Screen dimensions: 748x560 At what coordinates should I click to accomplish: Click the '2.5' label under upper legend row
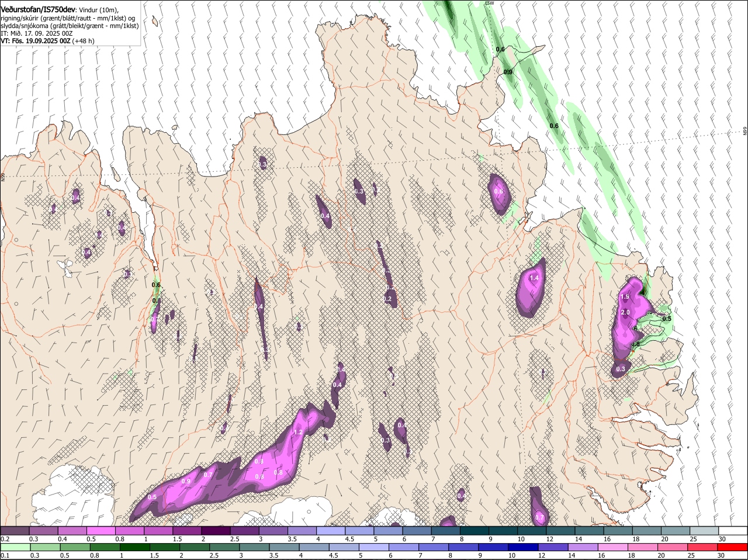[x=235, y=539]
